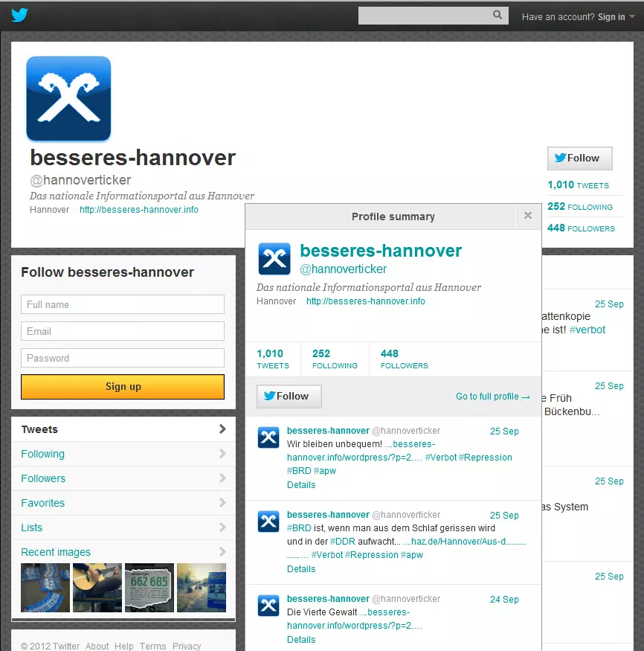Click the Password input field
Viewport: 644px width, 651px height.
pyautogui.click(x=123, y=358)
